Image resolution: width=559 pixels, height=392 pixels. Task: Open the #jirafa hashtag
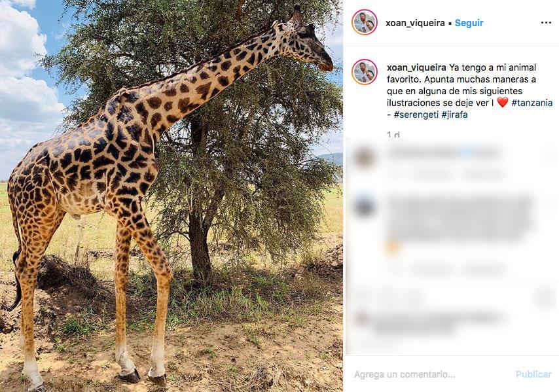[455, 115]
